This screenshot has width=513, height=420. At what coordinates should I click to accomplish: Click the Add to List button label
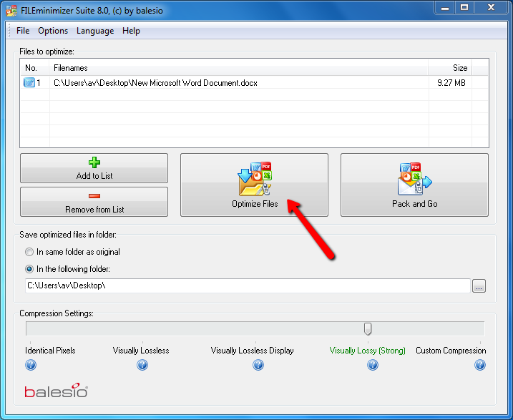click(x=94, y=176)
